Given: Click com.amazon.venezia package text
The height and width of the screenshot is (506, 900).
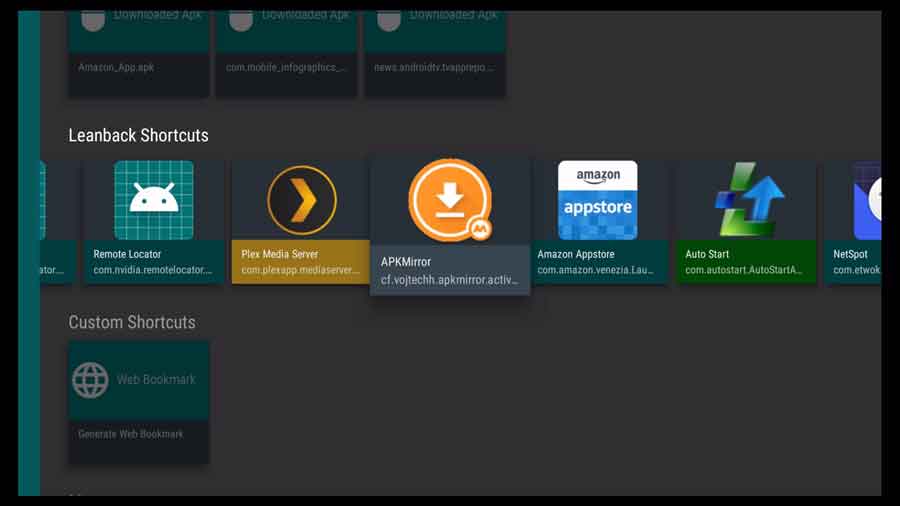Looking at the screenshot, I should [595, 270].
